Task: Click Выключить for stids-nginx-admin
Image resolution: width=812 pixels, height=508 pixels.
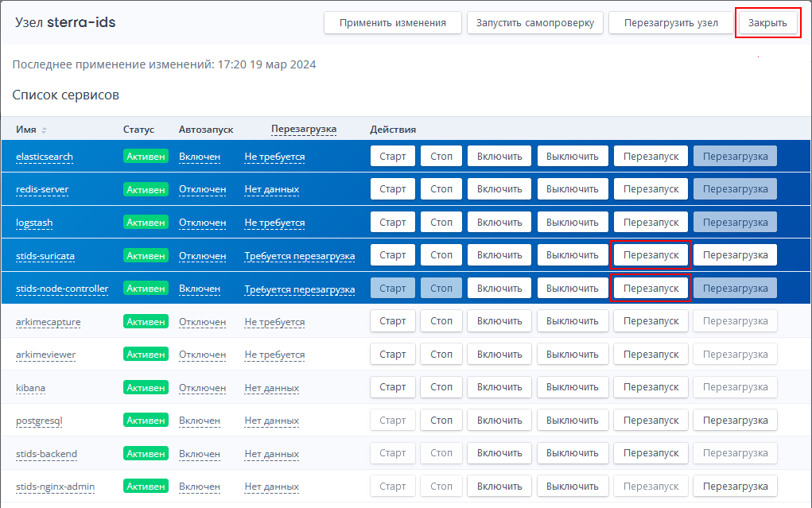Action: pyautogui.click(x=573, y=487)
